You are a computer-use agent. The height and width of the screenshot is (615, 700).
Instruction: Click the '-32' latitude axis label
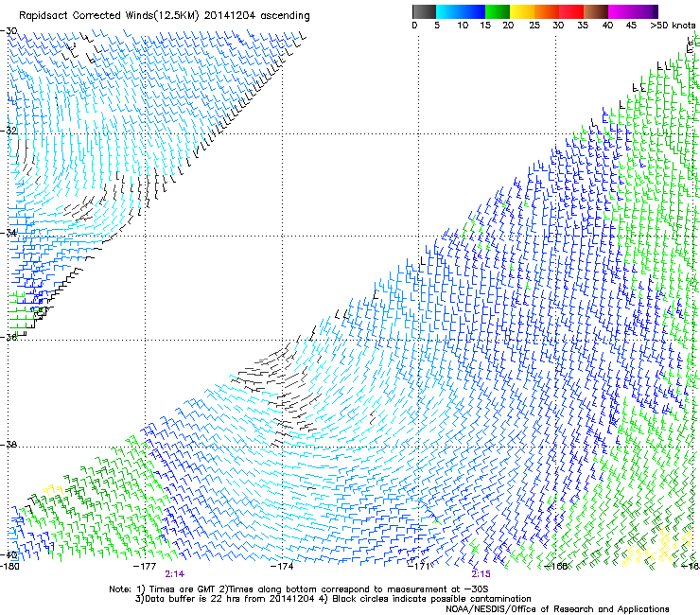tap(9, 131)
